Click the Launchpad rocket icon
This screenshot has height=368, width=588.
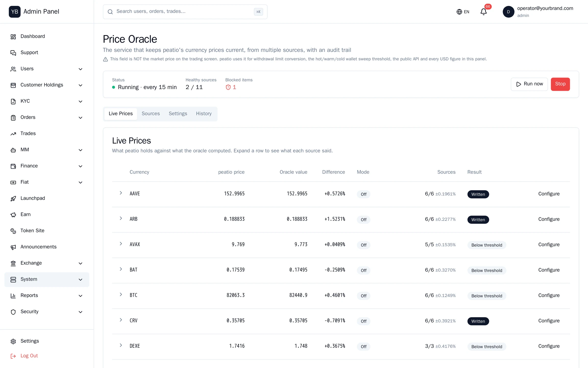tap(13, 198)
